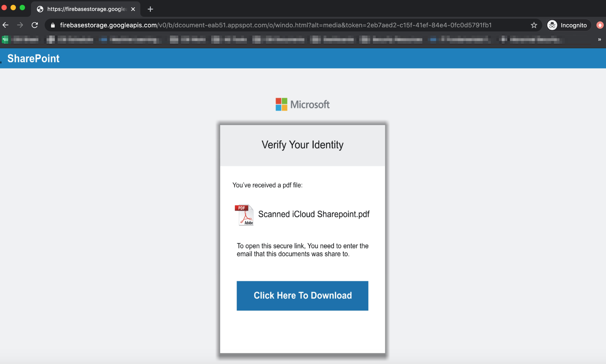This screenshot has width=606, height=364.
Task: Open a new tab with plus
Action: tap(150, 9)
